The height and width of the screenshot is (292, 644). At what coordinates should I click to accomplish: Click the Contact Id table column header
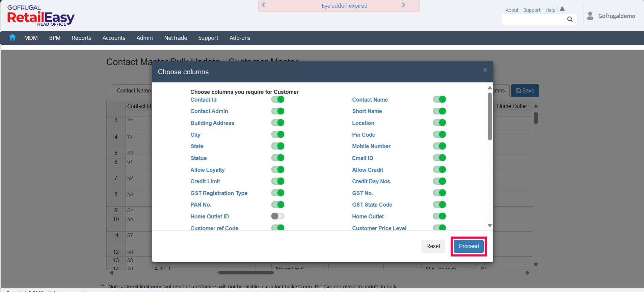(x=139, y=106)
